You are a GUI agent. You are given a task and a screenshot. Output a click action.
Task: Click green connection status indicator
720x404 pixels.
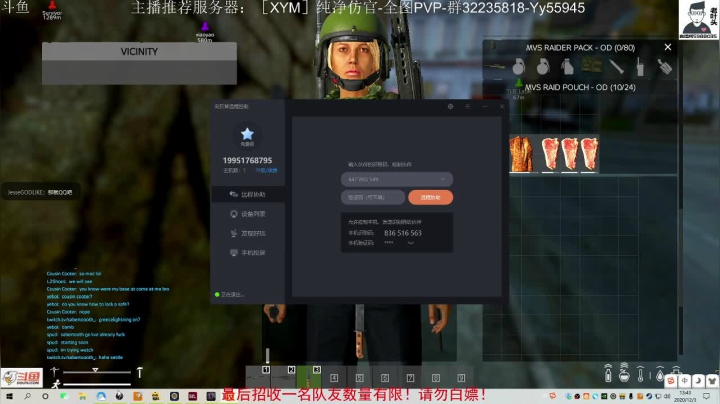click(x=217, y=294)
